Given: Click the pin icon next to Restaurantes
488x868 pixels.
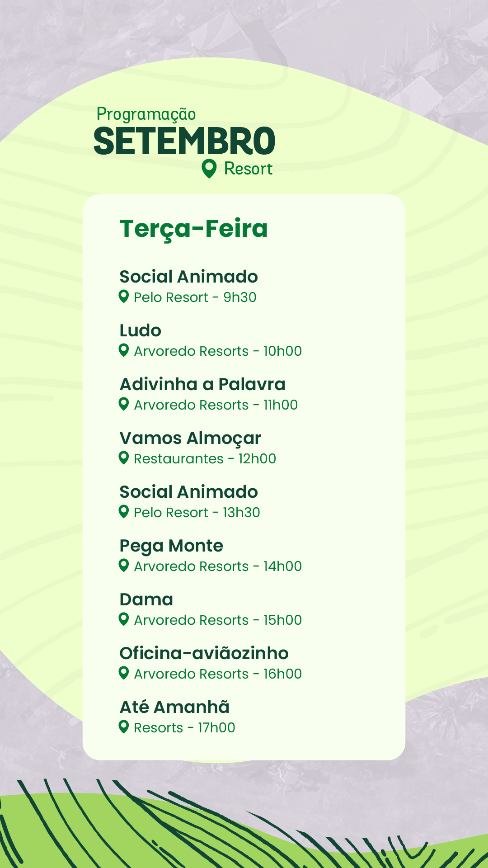Looking at the screenshot, I should tap(123, 458).
